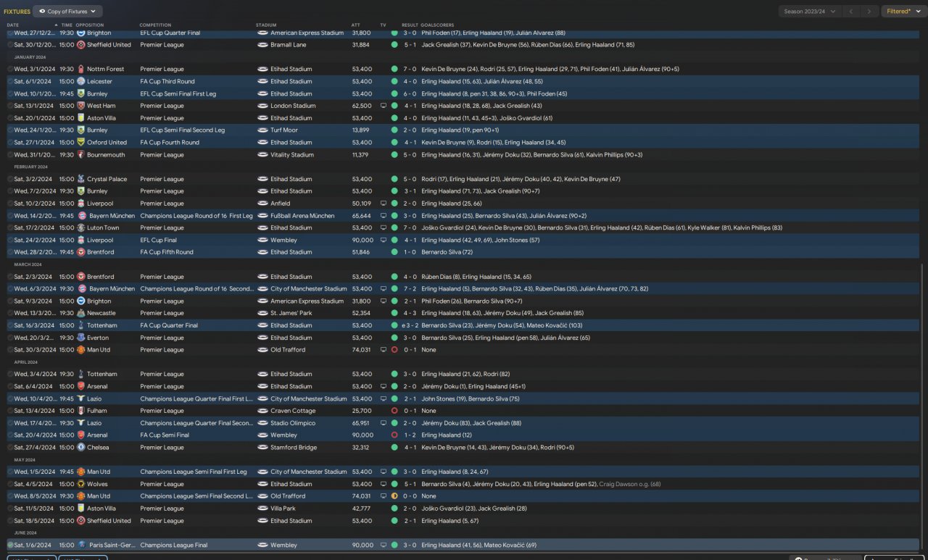Click the green win indicator on the Nottm Forest row

[x=394, y=70]
